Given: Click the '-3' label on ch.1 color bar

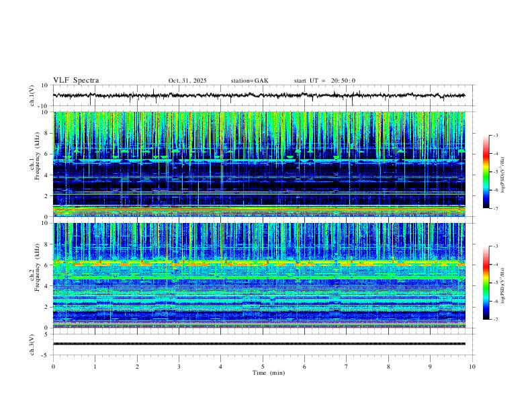Looking at the screenshot, I should click(x=495, y=135).
